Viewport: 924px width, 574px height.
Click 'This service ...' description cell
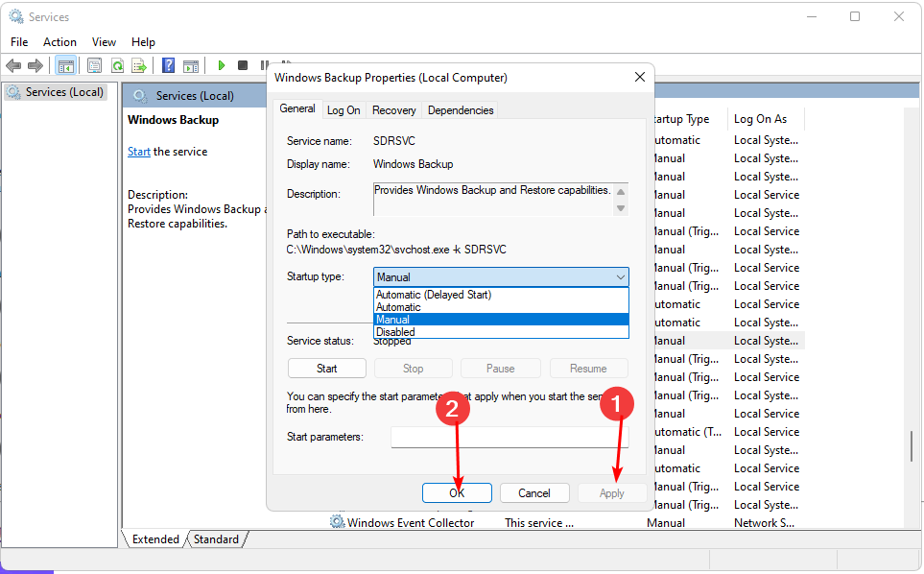(x=539, y=523)
